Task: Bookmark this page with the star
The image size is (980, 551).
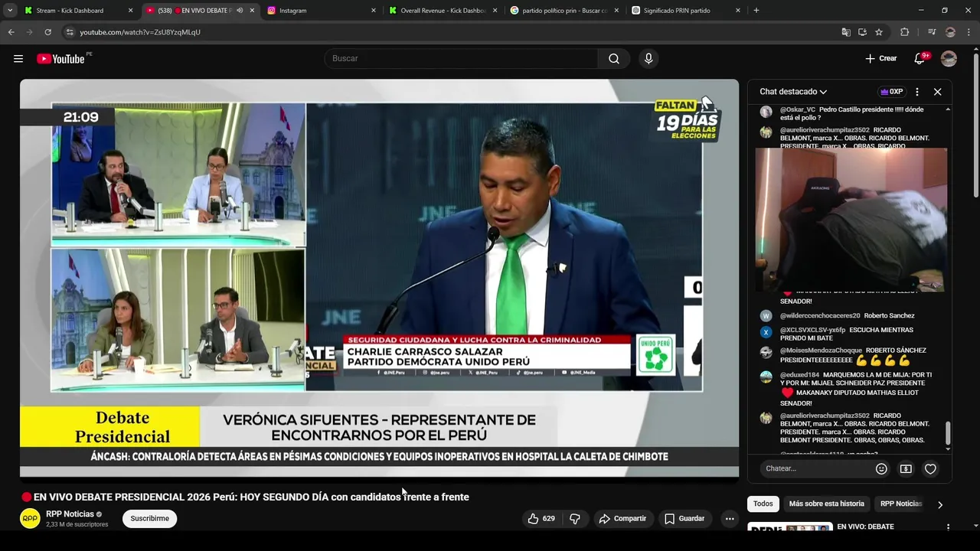Action: tap(879, 32)
